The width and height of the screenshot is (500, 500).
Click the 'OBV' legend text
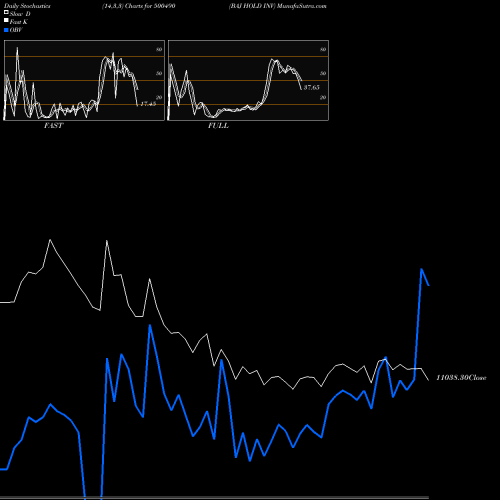(x=16, y=30)
